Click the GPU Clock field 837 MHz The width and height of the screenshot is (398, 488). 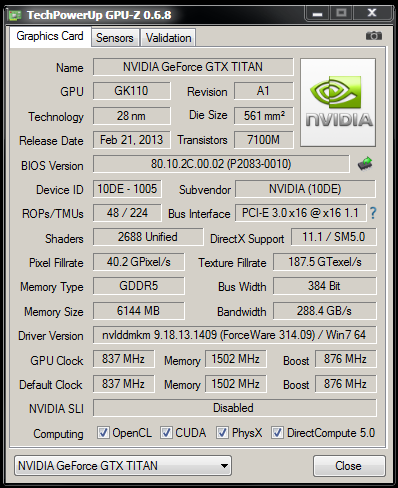pyautogui.click(x=123, y=359)
